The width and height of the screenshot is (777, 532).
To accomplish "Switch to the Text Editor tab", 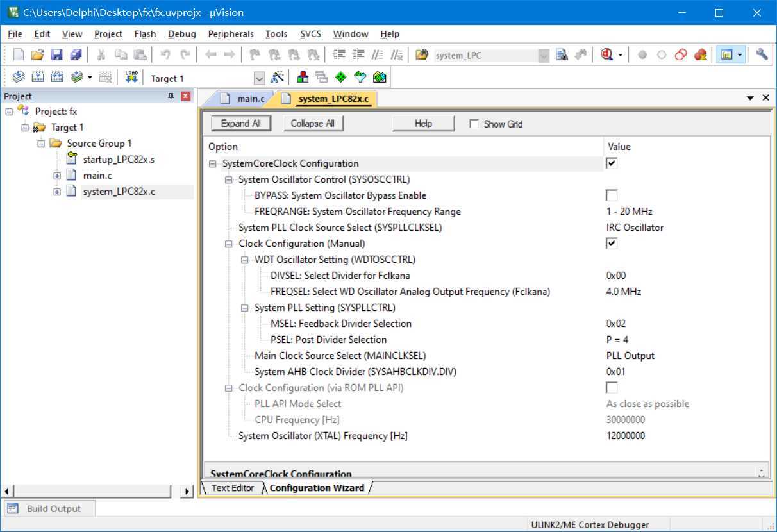I will (x=232, y=488).
